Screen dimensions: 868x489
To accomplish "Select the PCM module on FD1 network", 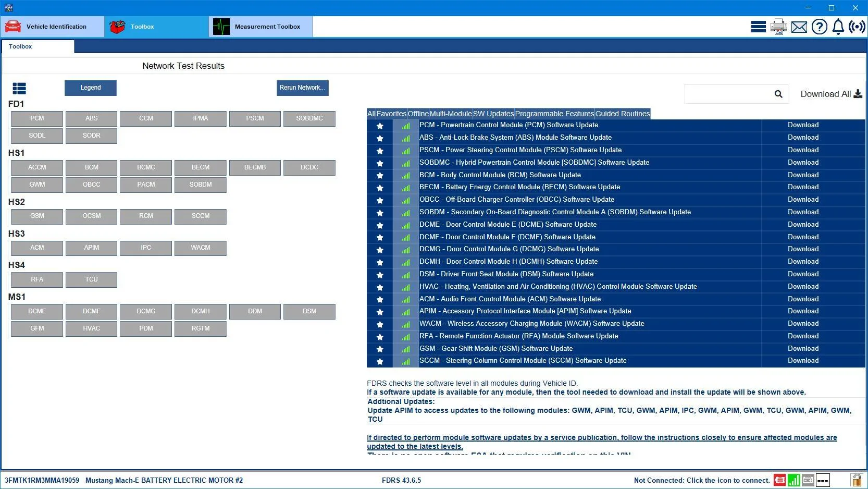I will pyautogui.click(x=37, y=119).
